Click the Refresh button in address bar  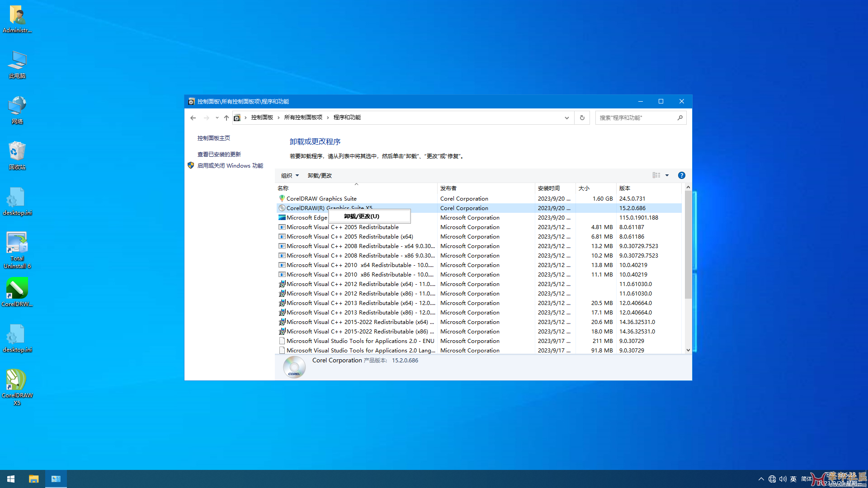pyautogui.click(x=582, y=117)
